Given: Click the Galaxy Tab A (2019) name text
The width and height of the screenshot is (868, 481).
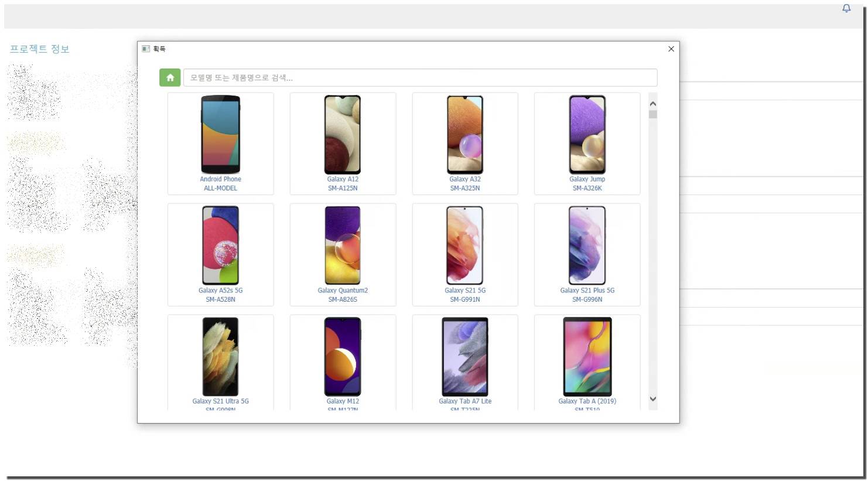Looking at the screenshot, I should tap(587, 401).
